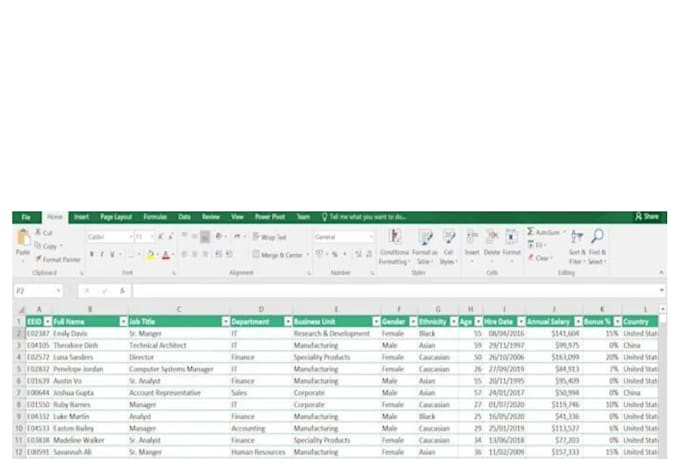The height and width of the screenshot is (459, 680).
Task: Select column C header
Action: 179,309
